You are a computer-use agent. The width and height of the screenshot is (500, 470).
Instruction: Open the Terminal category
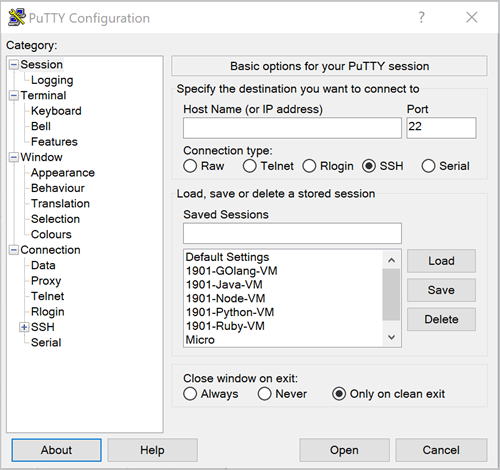point(43,96)
